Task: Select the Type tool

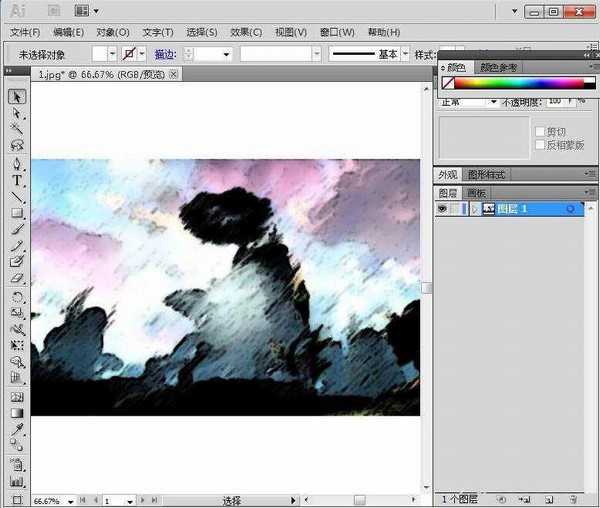Action: (17, 180)
